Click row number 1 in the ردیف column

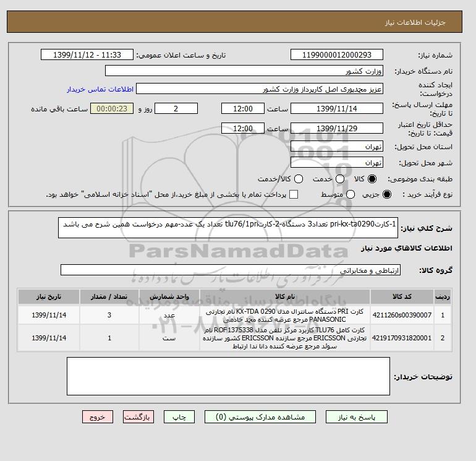coord(443,315)
